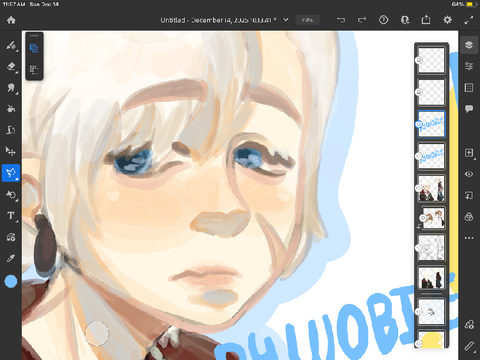The height and width of the screenshot is (360, 480).
Task: Select the Eyedropper tool
Action: tap(11, 258)
